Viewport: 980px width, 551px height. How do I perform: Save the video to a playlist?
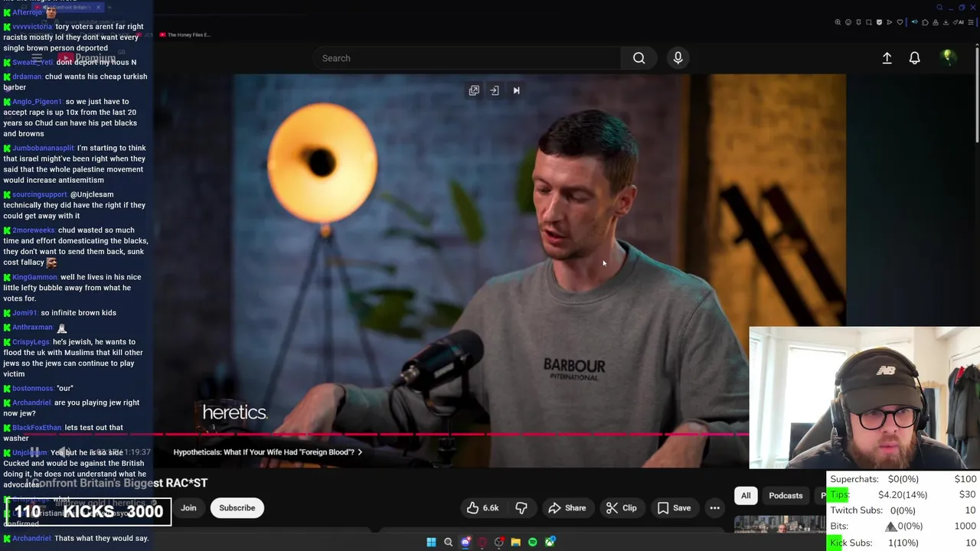click(x=675, y=508)
